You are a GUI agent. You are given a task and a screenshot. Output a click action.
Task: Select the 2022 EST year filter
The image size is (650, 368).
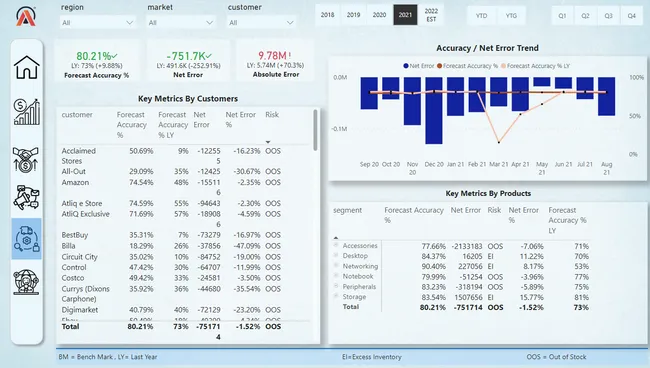431,15
